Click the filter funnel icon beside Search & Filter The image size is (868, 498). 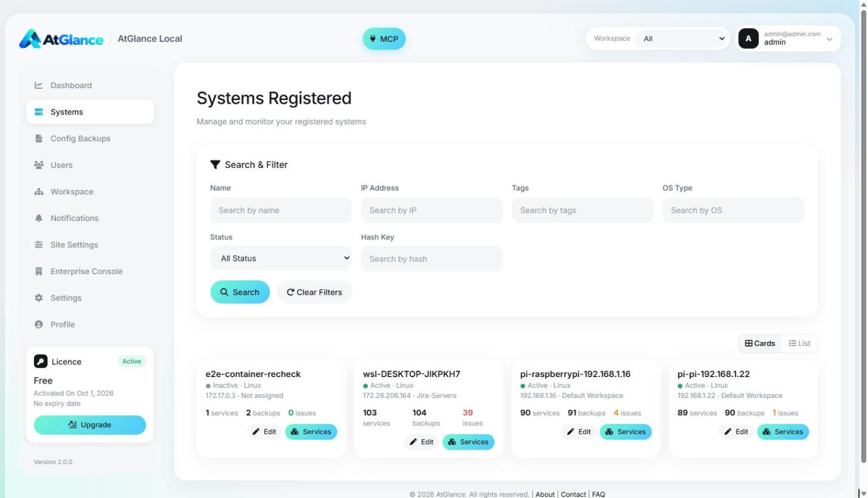[x=215, y=164]
